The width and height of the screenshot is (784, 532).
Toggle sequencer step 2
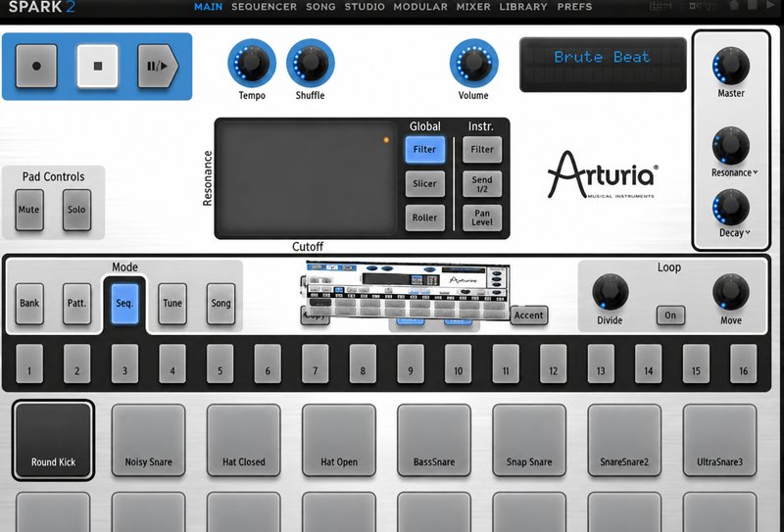tap(77, 363)
